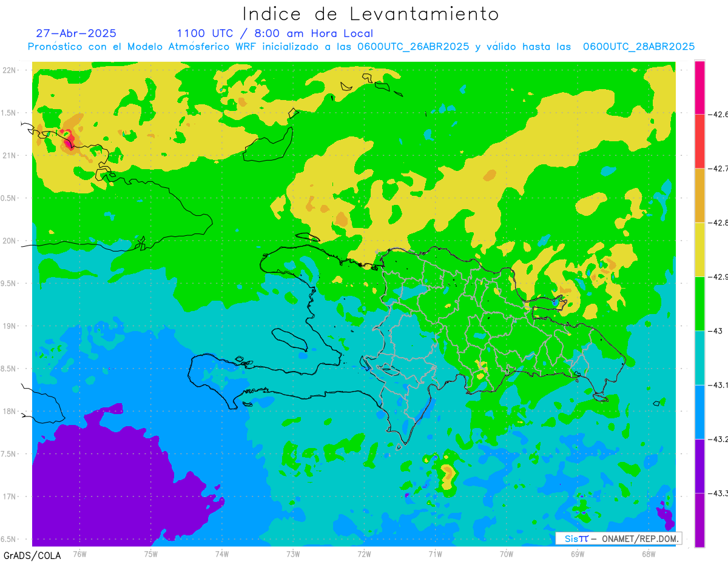Click the '68W' longitude label

tap(649, 554)
